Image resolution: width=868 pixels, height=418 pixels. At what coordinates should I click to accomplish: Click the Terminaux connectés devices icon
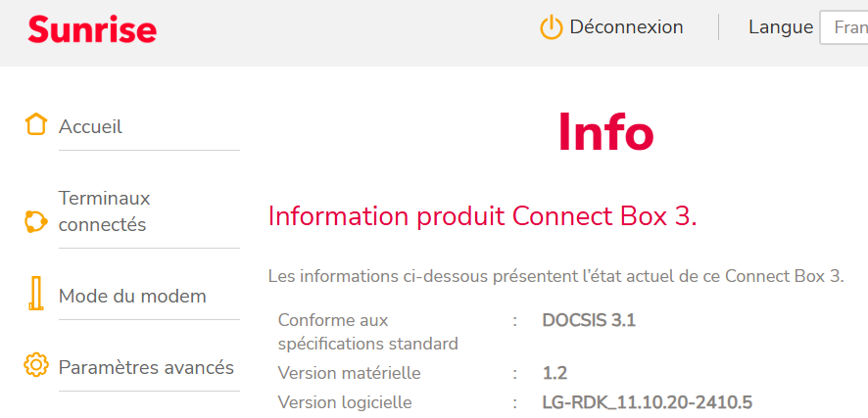click(36, 221)
